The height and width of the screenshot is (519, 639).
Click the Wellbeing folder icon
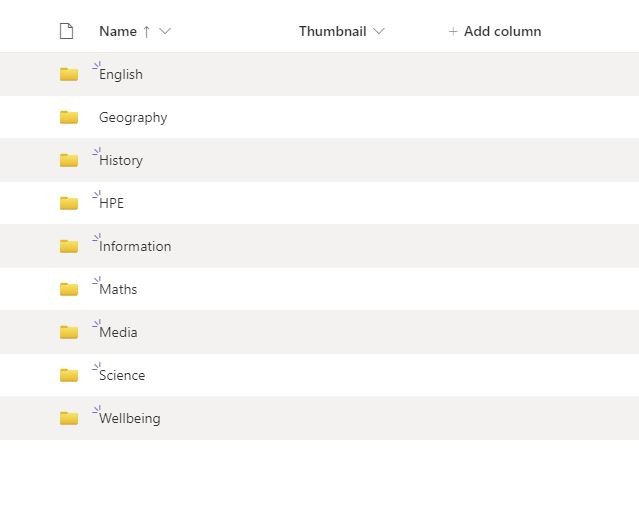(x=69, y=418)
